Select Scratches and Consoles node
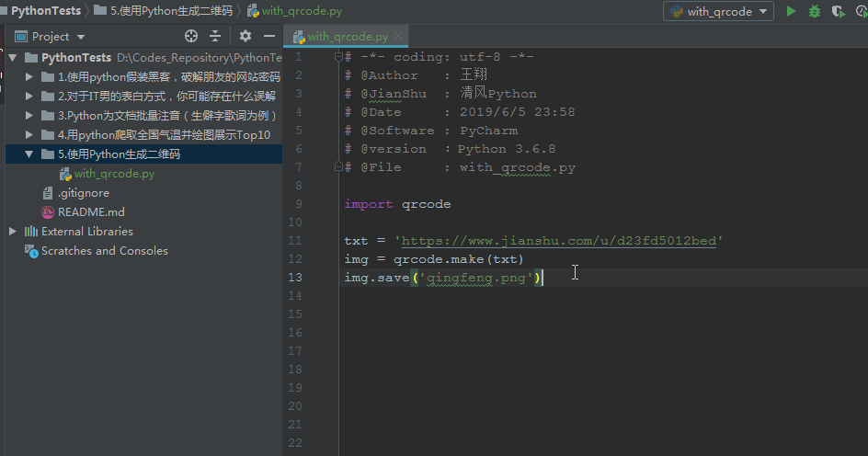 pos(104,251)
